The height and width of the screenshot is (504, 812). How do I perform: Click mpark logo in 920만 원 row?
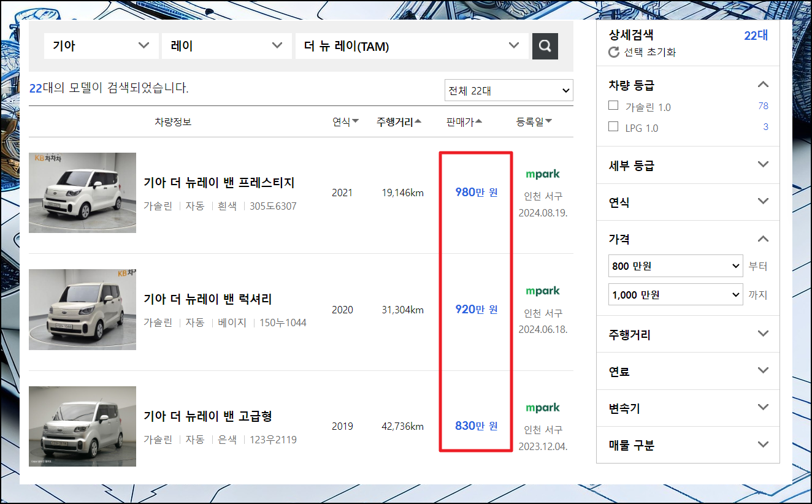point(543,291)
